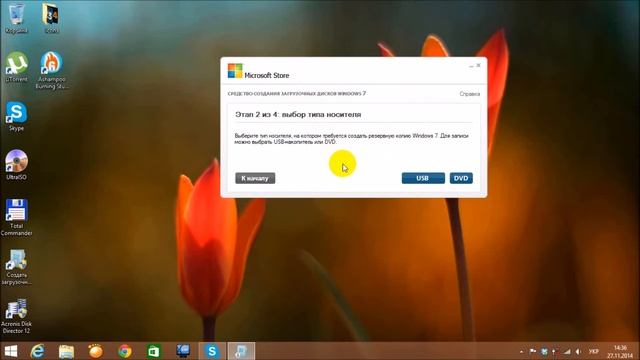
Task: Switch to Skype on the taskbar
Action: click(212, 351)
